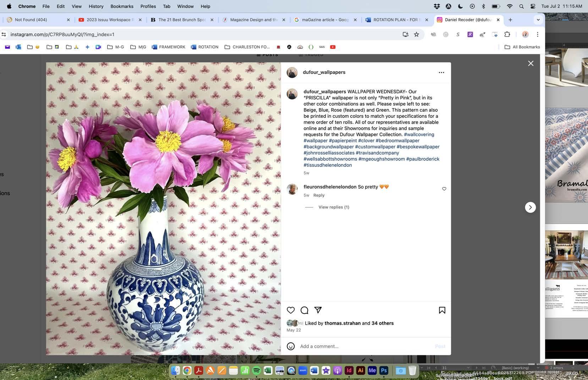Open Bluetooth menu bar icon
The height and width of the screenshot is (380, 588).
point(483,6)
